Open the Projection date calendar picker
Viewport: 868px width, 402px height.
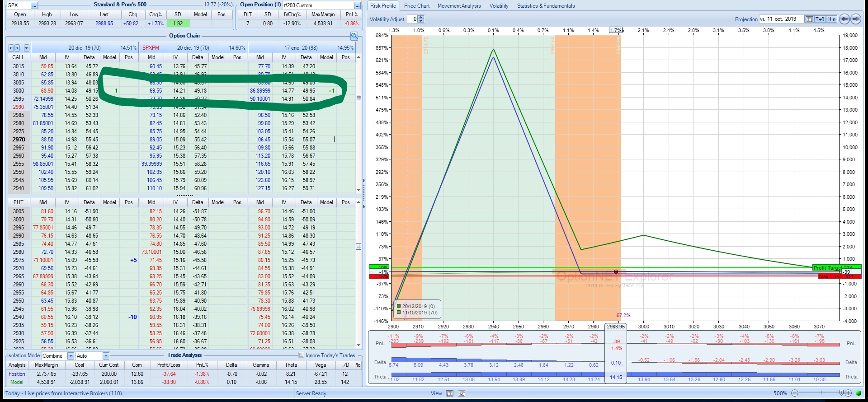click(x=809, y=19)
